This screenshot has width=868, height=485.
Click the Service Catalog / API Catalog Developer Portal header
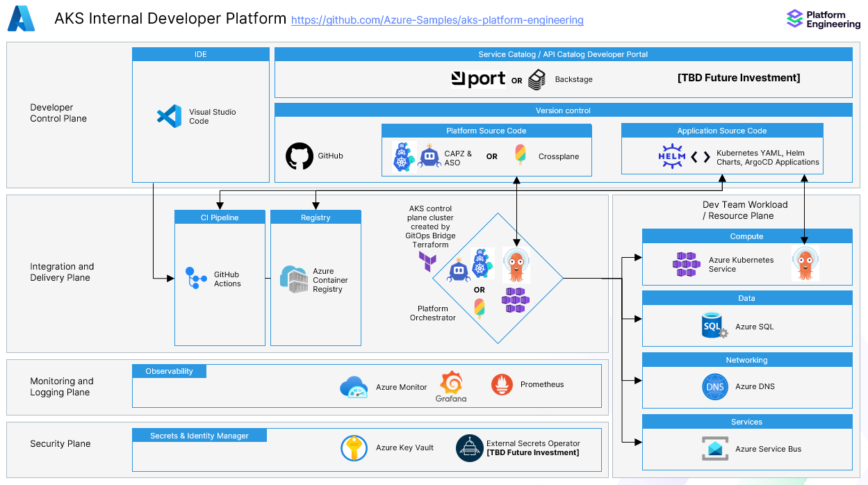tap(563, 54)
